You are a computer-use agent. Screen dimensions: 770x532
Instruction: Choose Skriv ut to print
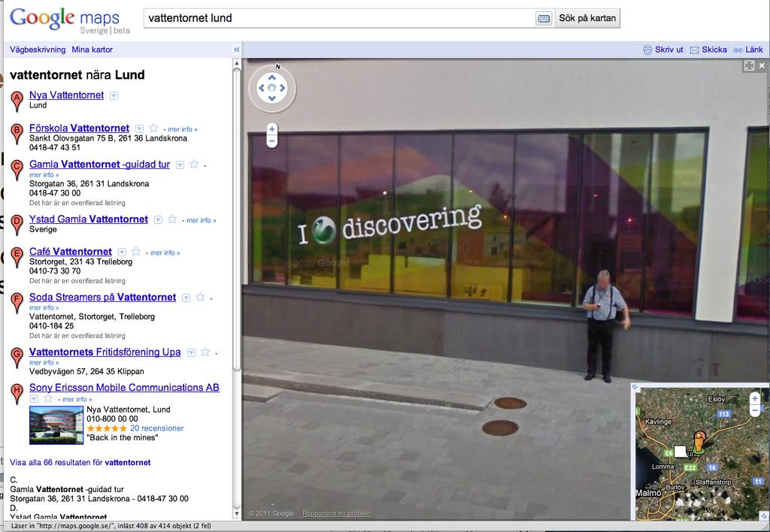pos(668,50)
